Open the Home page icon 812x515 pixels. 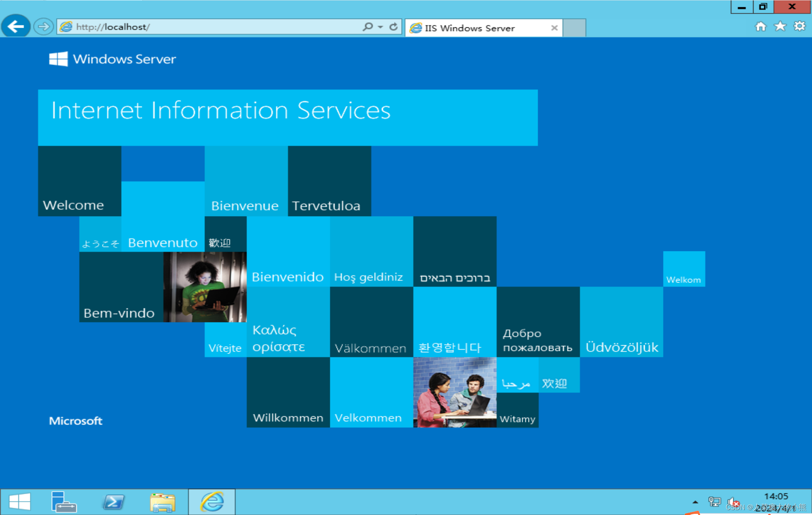[760, 26]
